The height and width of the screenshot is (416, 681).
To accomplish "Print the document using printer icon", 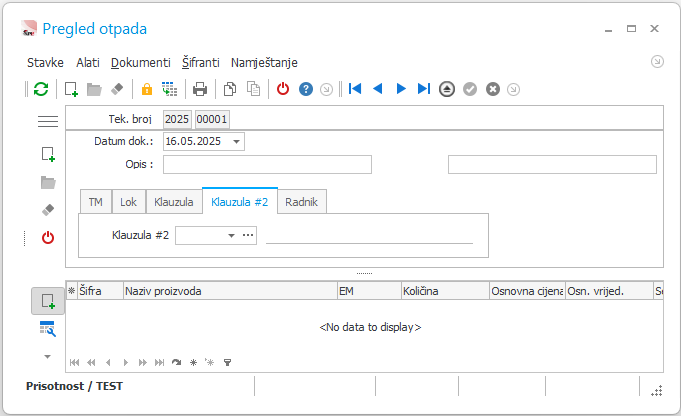I will coord(200,89).
